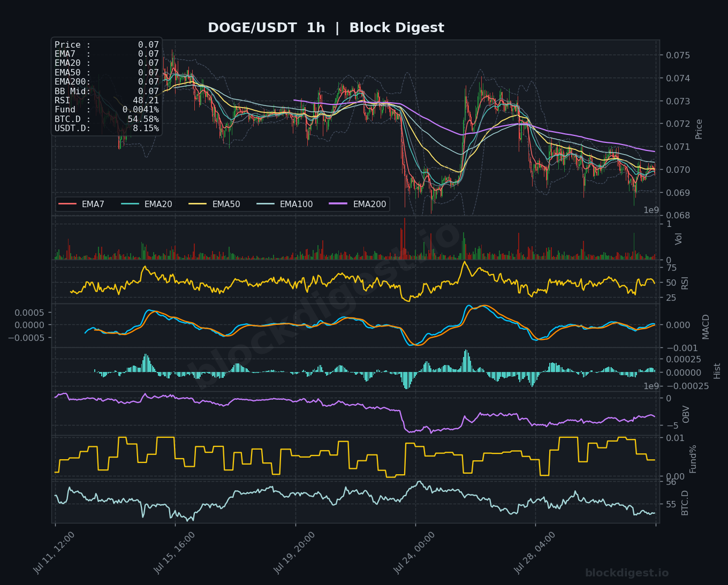Click the Price row in info box

pyautogui.click(x=107, y=45)
